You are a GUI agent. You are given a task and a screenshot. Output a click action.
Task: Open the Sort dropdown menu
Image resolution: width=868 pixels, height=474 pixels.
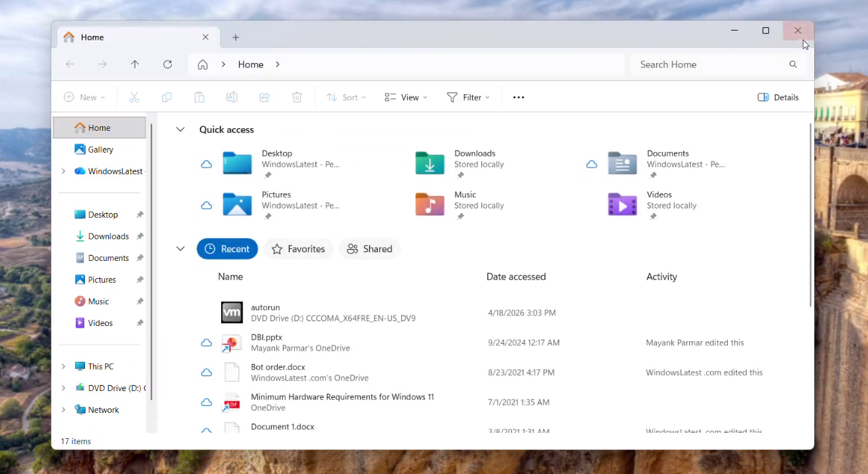coord(346,98)
